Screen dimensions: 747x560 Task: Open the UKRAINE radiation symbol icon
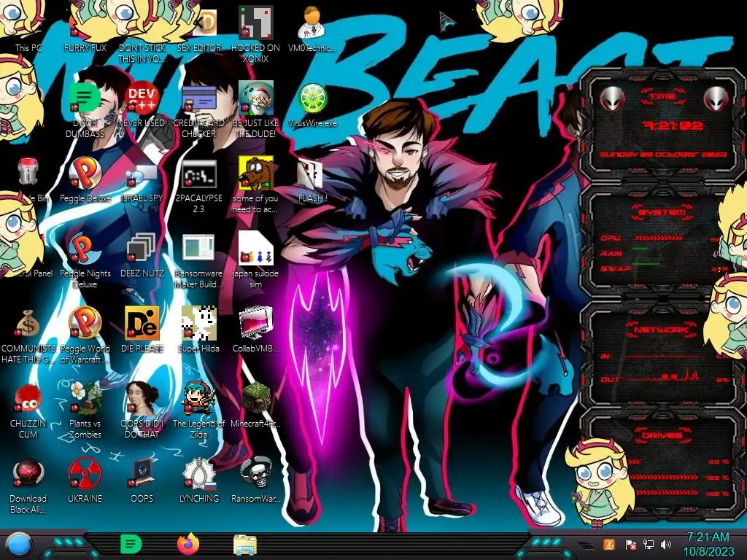pos(85,473)
